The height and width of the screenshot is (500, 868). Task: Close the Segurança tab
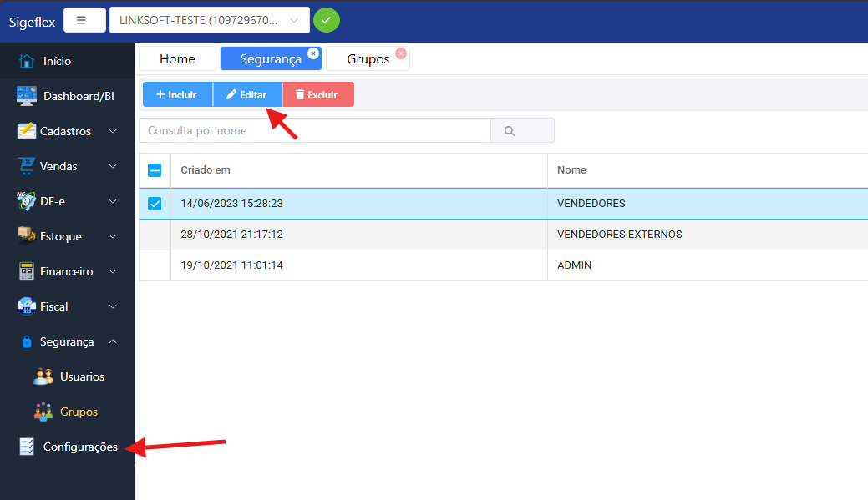313,53
